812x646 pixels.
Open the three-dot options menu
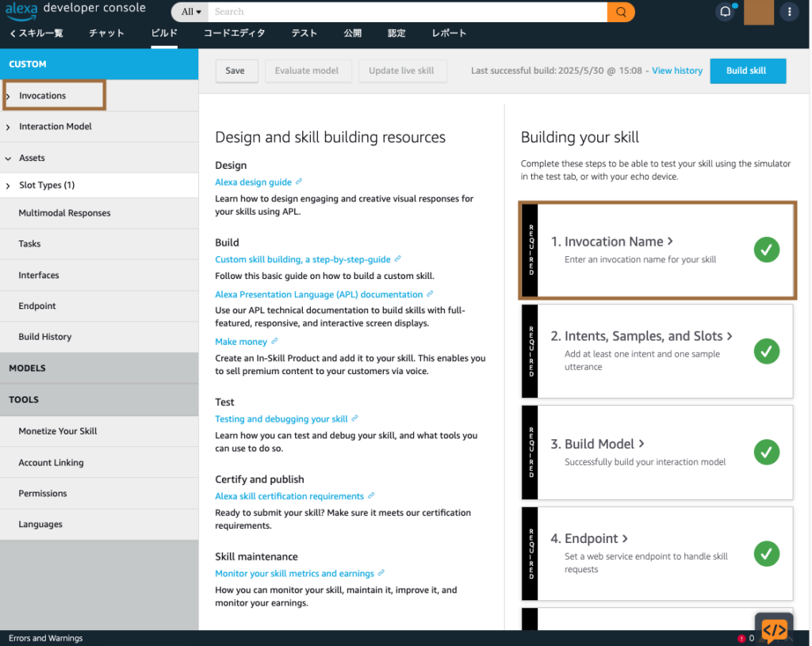coord(789,12)
